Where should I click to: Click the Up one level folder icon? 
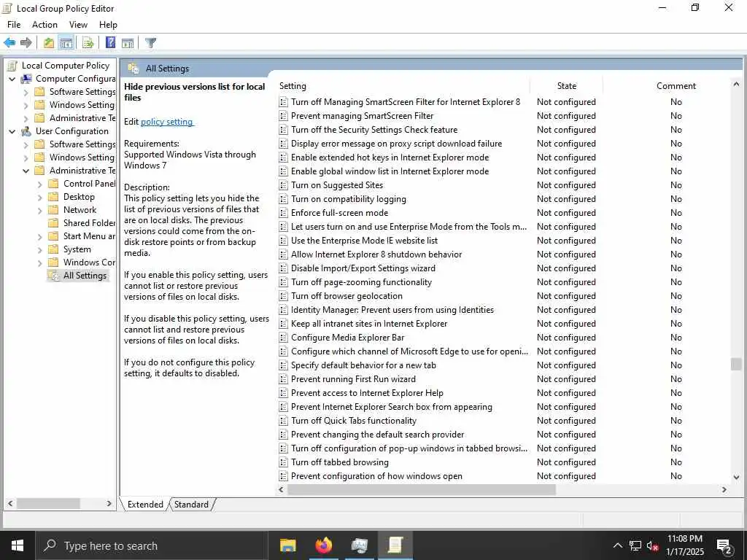[49, 43]
